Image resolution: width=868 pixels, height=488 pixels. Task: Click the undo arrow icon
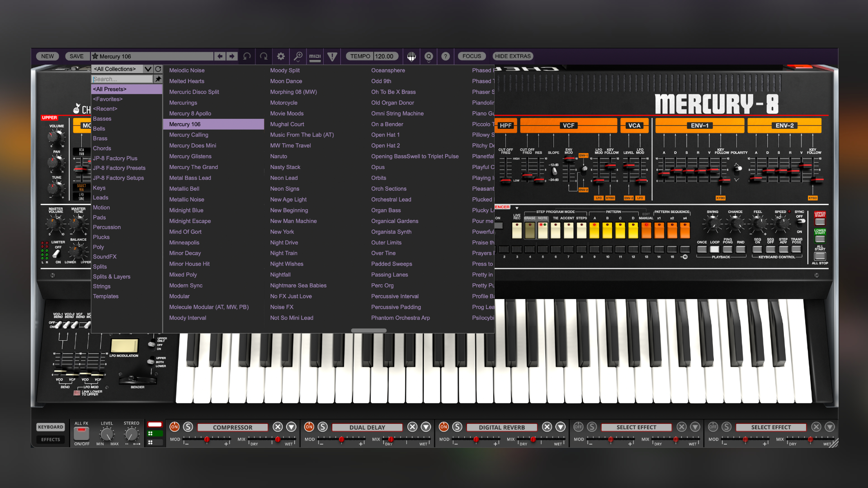[247, 56]
